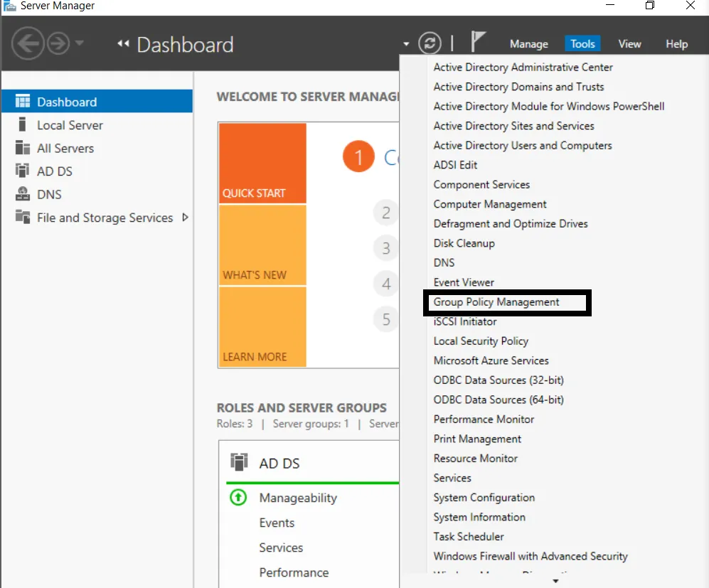The image size is (709, 588).
Task: Select Dashboard in the left navigation
Action: [x=97, y=101]
